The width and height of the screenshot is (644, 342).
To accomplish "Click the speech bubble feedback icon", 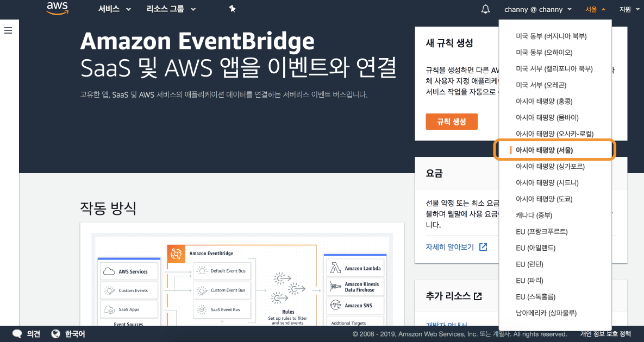I will (x=17, y=334).
